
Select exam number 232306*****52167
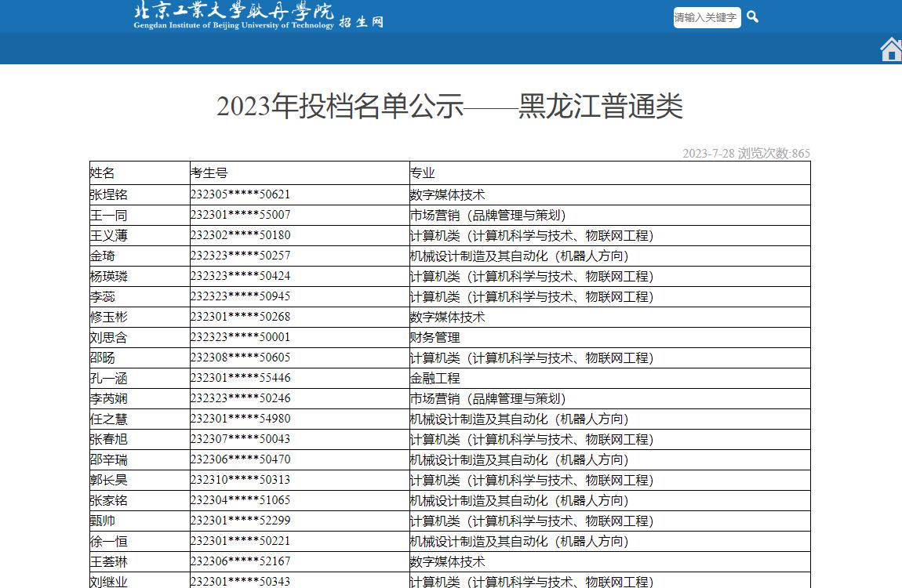(241, 561)
